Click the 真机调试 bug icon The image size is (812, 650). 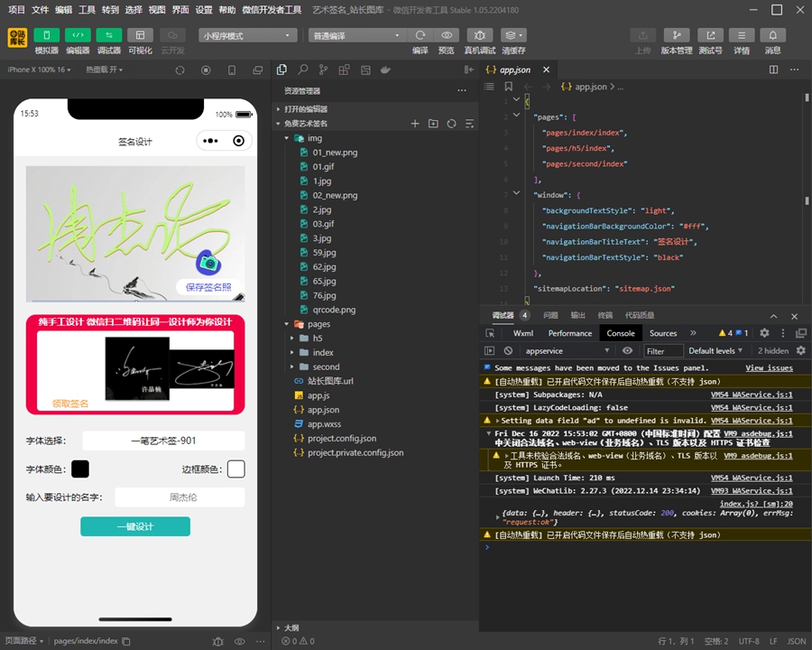[479, 35]
